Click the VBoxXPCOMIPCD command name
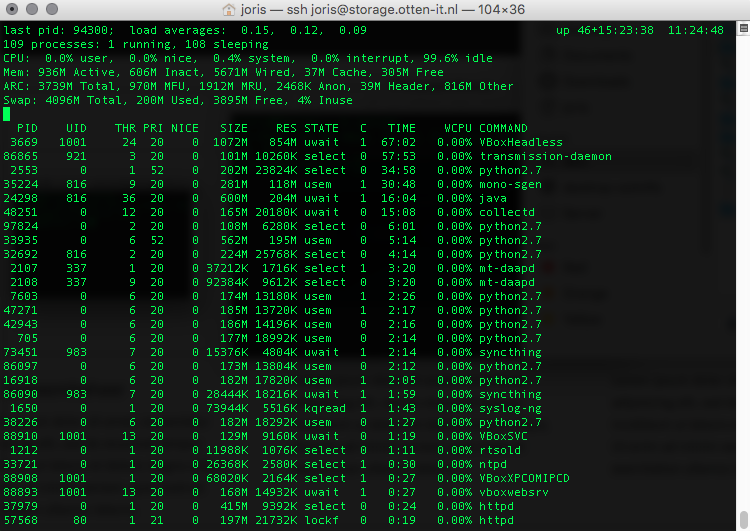The image size is (750, 531). [x=524, y=478]
